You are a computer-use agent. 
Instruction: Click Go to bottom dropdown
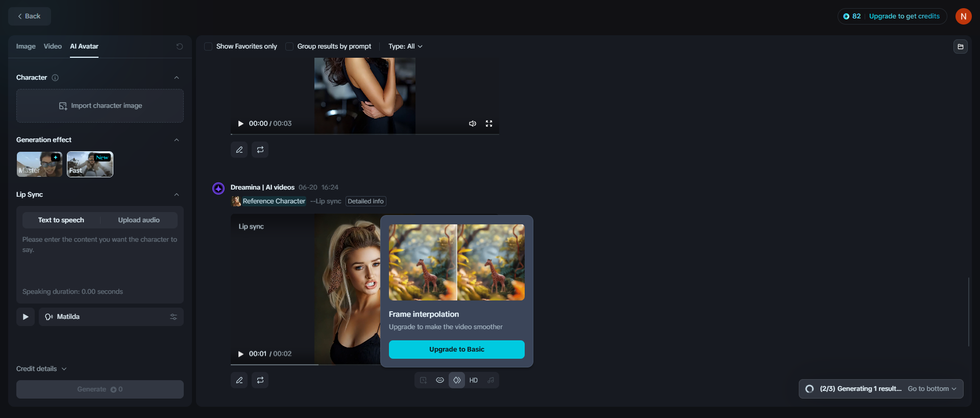932,389
